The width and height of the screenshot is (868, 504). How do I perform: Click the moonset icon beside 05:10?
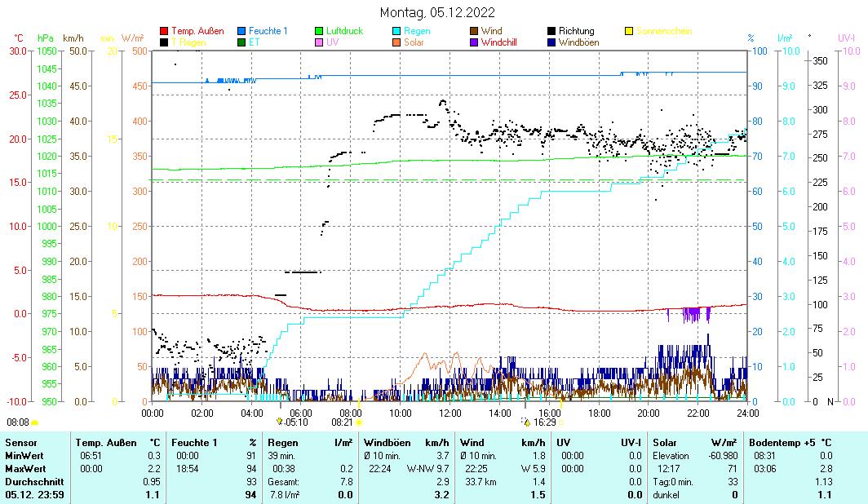(x=280, y=422)
